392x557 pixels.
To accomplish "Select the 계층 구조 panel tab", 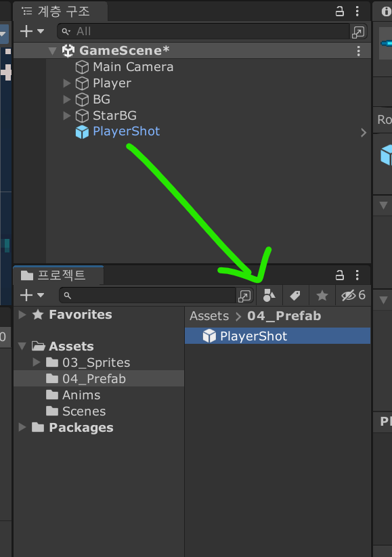I will 60,12.
